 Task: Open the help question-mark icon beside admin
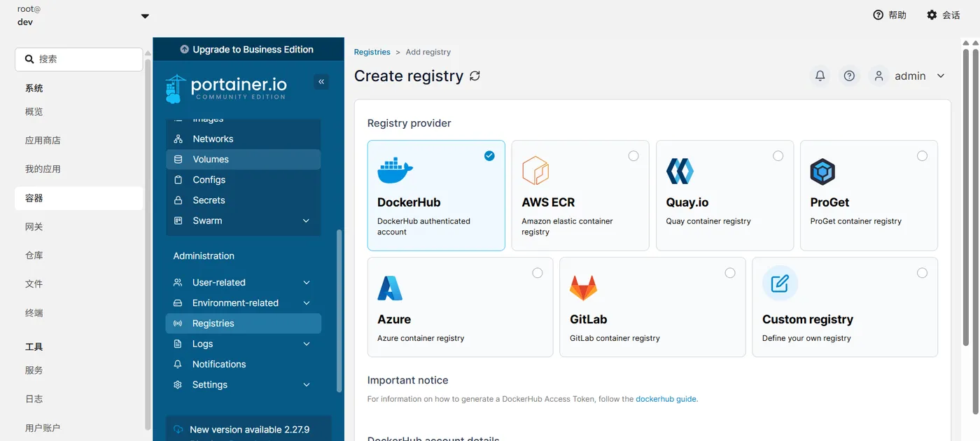(849, 76)
